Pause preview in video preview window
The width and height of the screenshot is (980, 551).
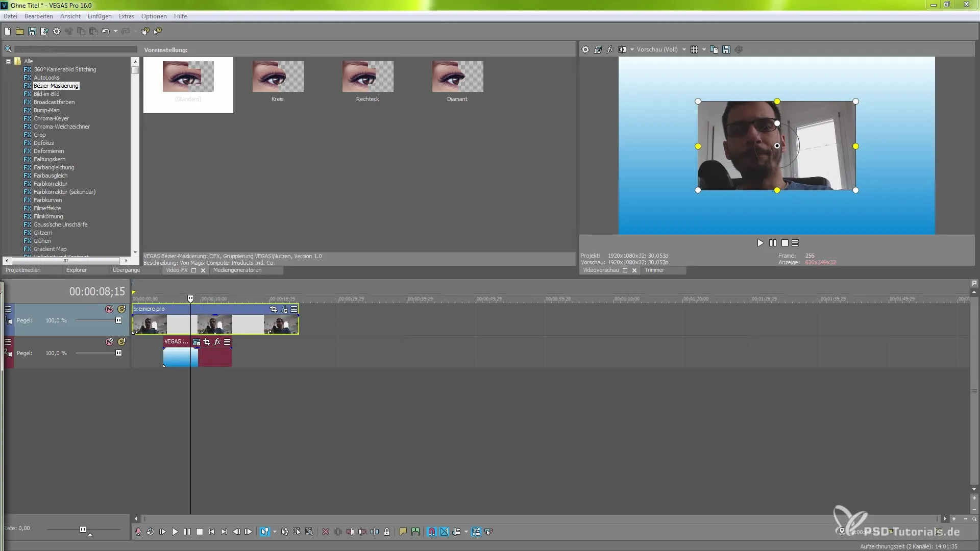click(773, 243)
